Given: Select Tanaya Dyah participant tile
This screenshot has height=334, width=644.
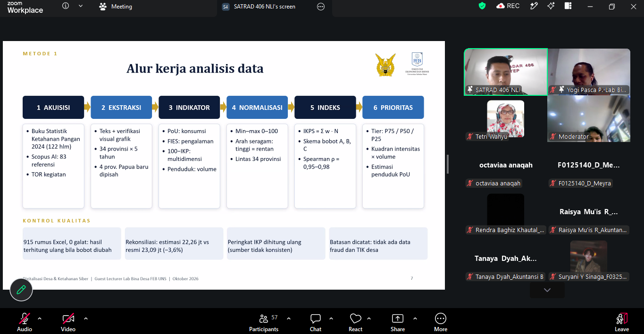Looking at the screenshot, I should tap(506, 259).
